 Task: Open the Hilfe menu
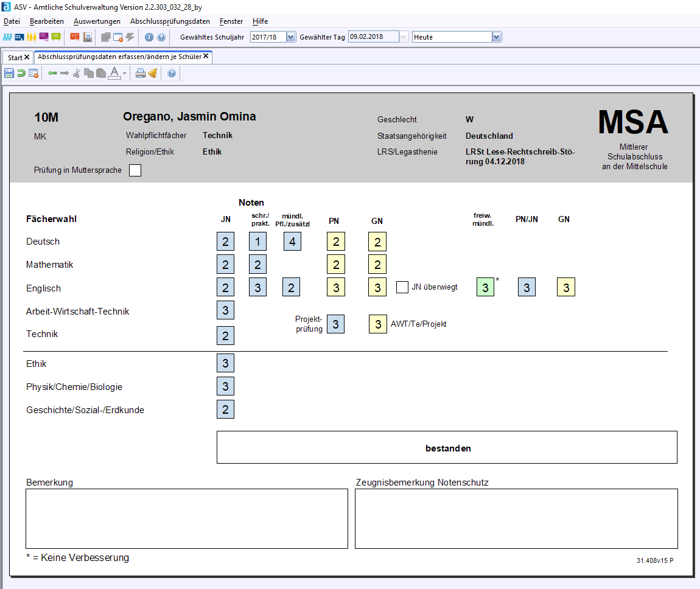(x=260, y=21)
